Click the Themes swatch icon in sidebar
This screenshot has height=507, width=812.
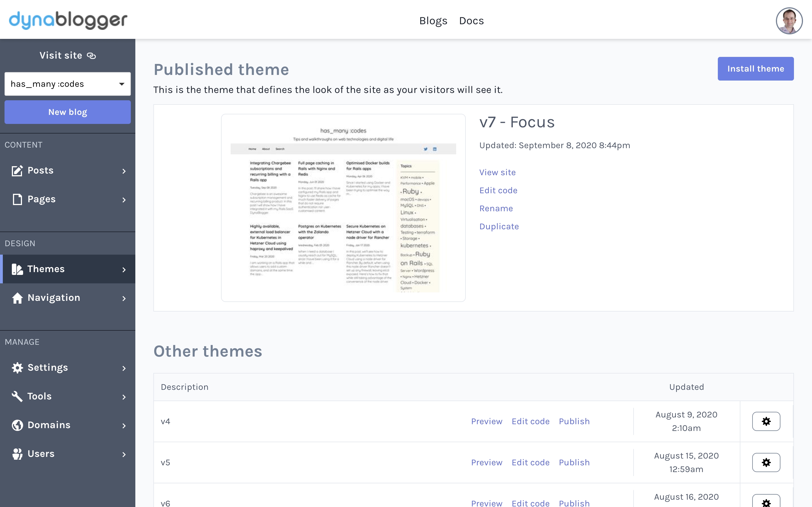17,269
